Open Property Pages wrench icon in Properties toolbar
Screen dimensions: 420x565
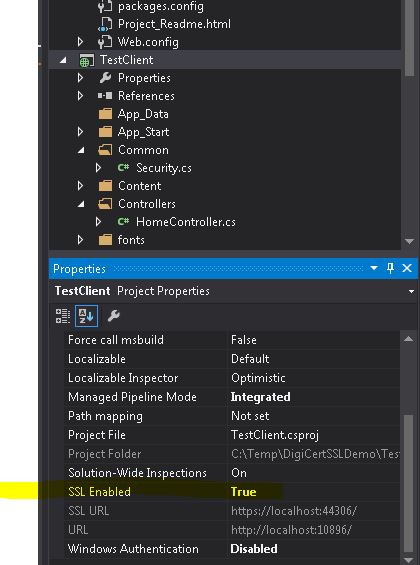pos(113,316)
